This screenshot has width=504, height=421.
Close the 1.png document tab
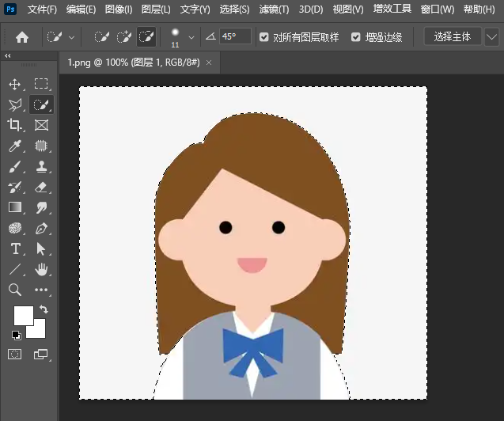[209, 63]
